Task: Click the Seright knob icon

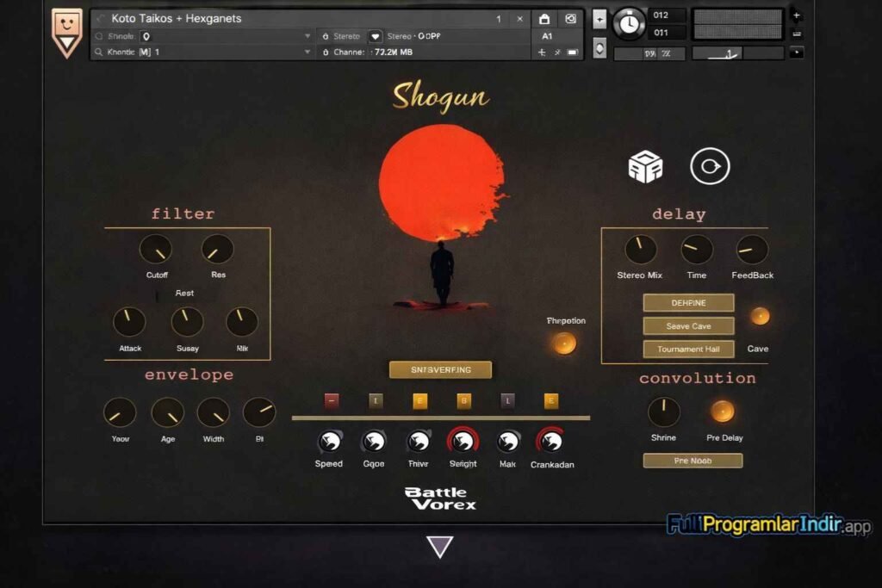Action: [463, 442]
